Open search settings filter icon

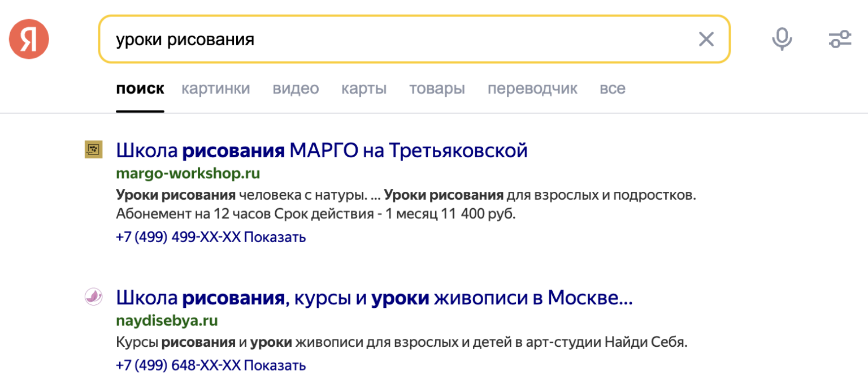click(x=840, y=39)
